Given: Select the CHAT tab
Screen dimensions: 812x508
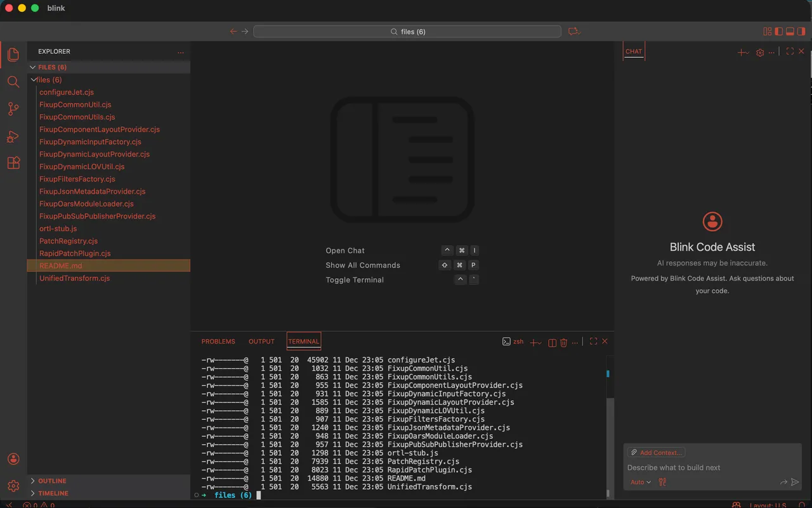Looking at the screenshot, I should [634, 51].
